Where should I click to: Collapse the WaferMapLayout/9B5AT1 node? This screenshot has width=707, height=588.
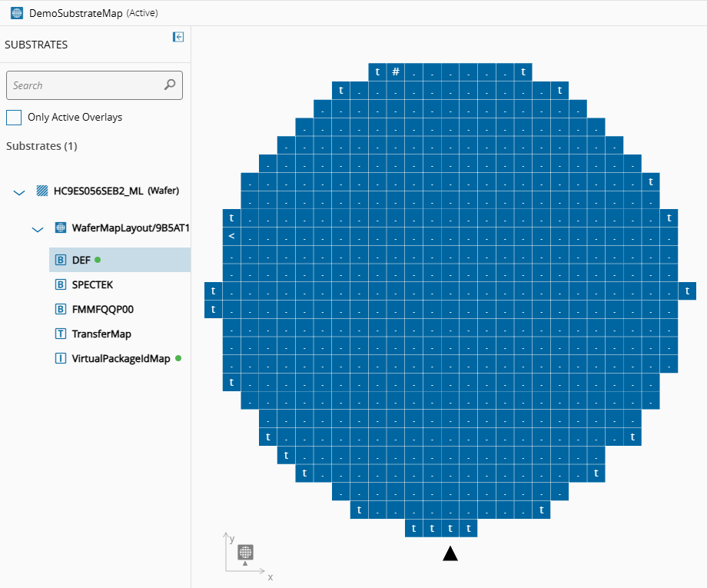(38, 230)
